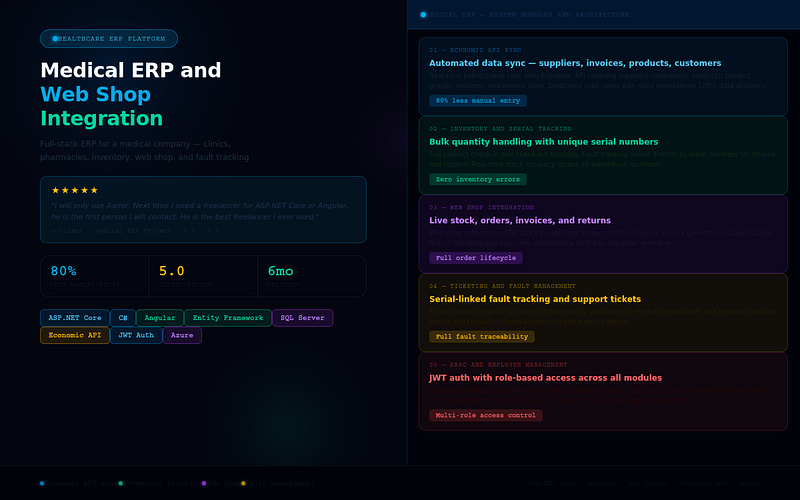Open 'Serial-linked fault tracking and support tickets' title

click(535, 299)
